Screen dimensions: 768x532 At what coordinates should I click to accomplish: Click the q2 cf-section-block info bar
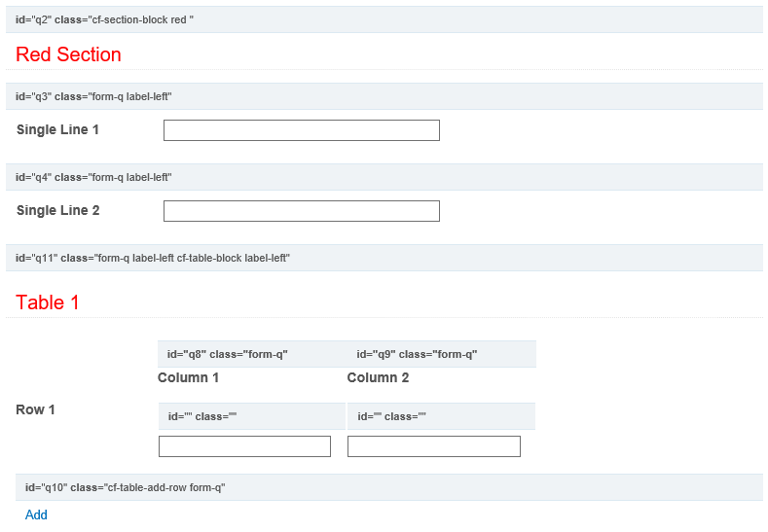coord(384,19)
